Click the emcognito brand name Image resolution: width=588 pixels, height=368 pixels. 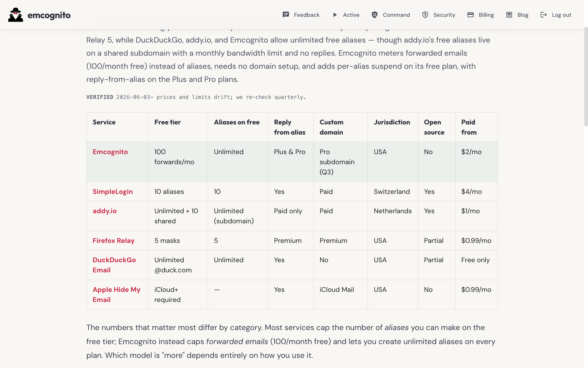coord(49,15)
